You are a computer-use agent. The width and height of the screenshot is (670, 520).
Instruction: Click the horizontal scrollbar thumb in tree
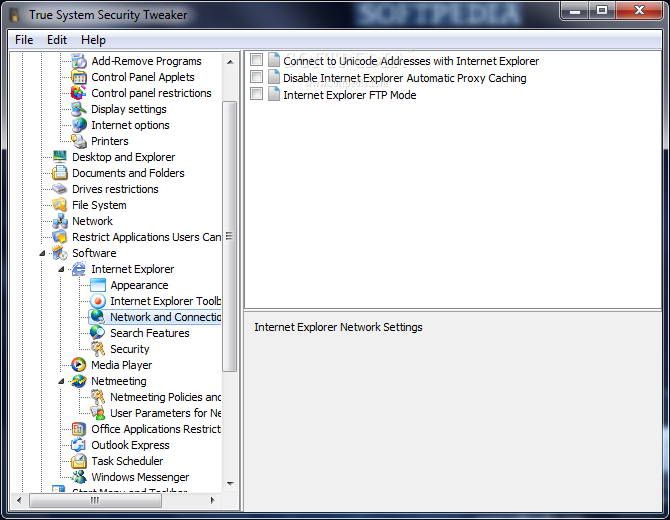pos(95,500)
